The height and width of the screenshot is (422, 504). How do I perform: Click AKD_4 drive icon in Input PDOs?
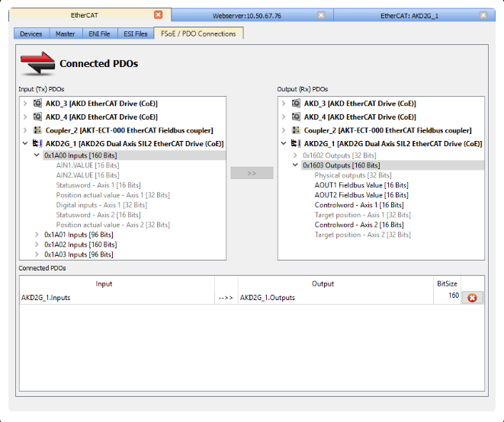click(37, 117)
